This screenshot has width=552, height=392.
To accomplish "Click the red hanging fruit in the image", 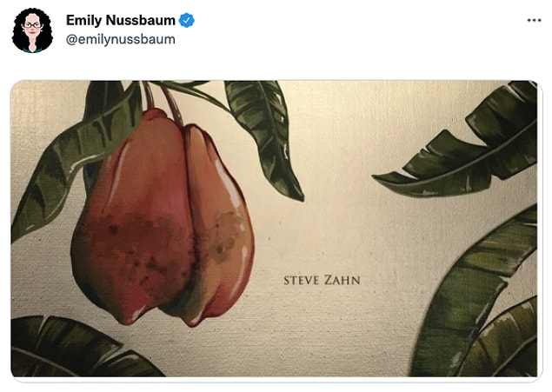I will 162,218.
